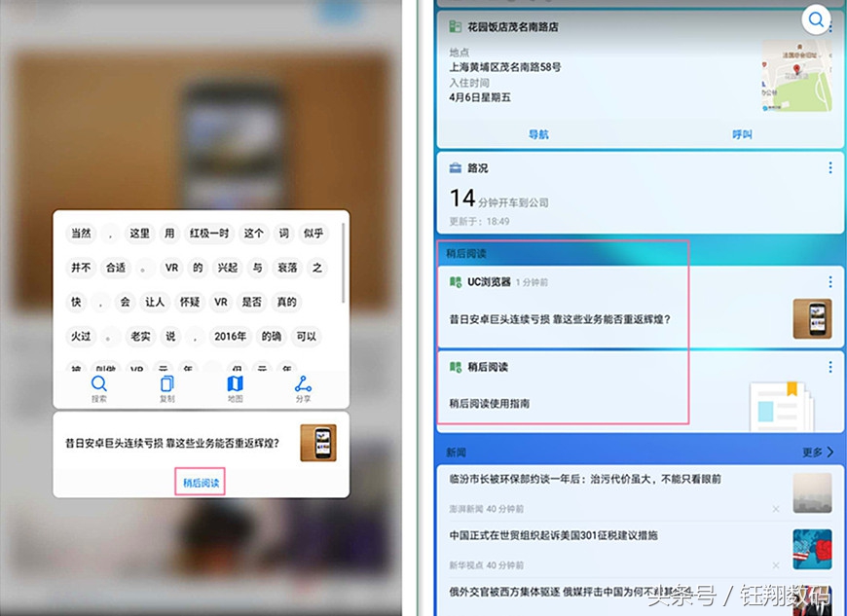Screen dimensions: 847x616
Task: Tap the hotel icon beside 花园饭店茂名南路店
Action: click(456, 26)
